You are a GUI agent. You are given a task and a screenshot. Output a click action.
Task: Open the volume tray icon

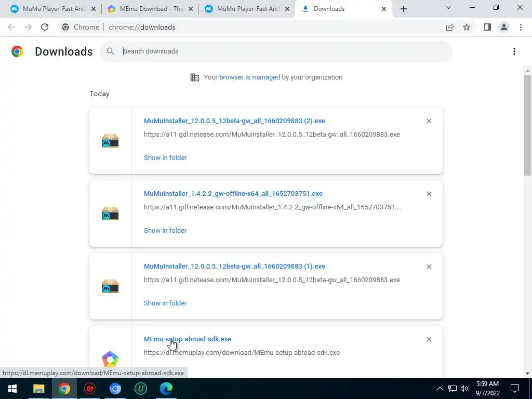tap(464, 389)
